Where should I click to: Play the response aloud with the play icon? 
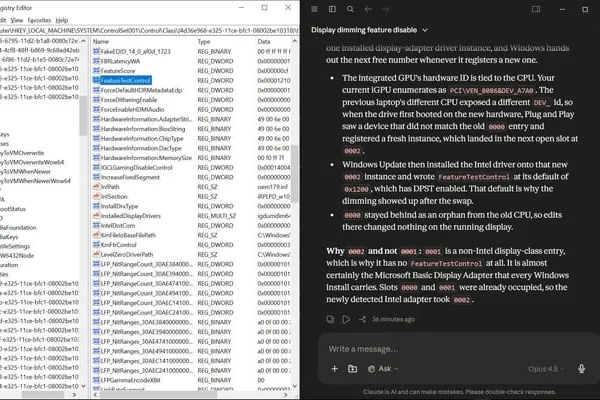pos(346,319)
